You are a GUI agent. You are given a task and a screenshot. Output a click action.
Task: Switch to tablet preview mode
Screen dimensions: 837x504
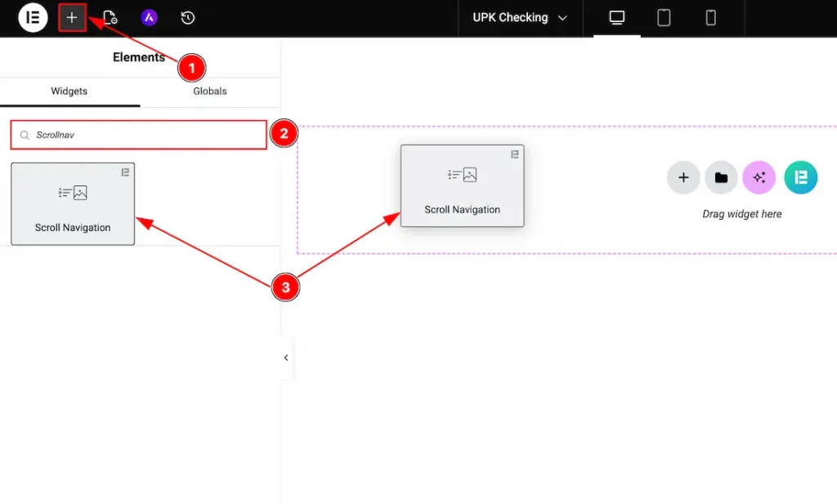tap(664, 18)
